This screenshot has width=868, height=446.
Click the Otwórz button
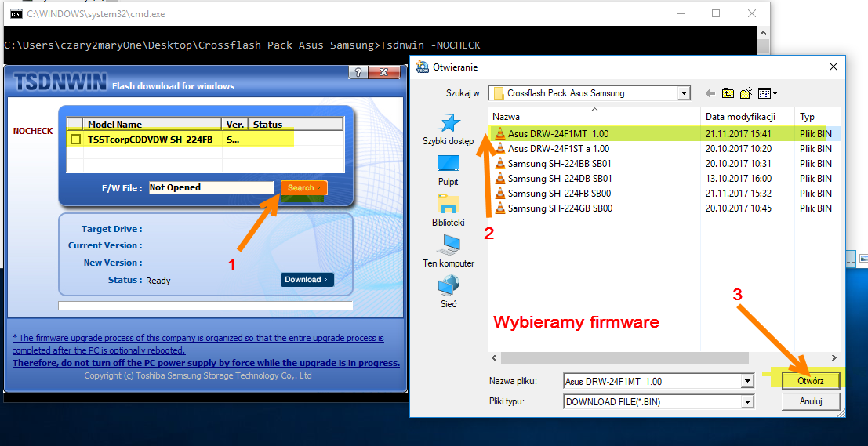click(x=811, y=381)
